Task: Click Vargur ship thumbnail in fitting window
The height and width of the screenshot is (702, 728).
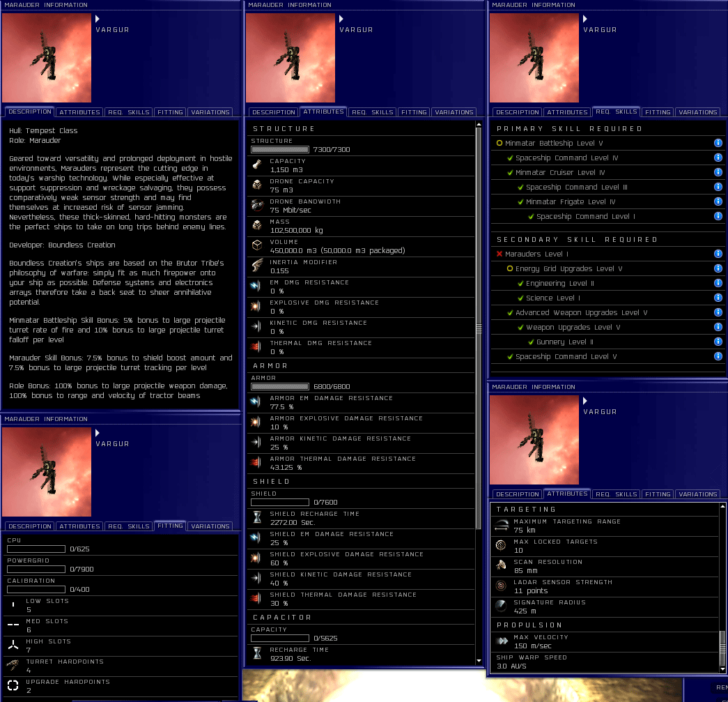Action: (x=47, y=471)
